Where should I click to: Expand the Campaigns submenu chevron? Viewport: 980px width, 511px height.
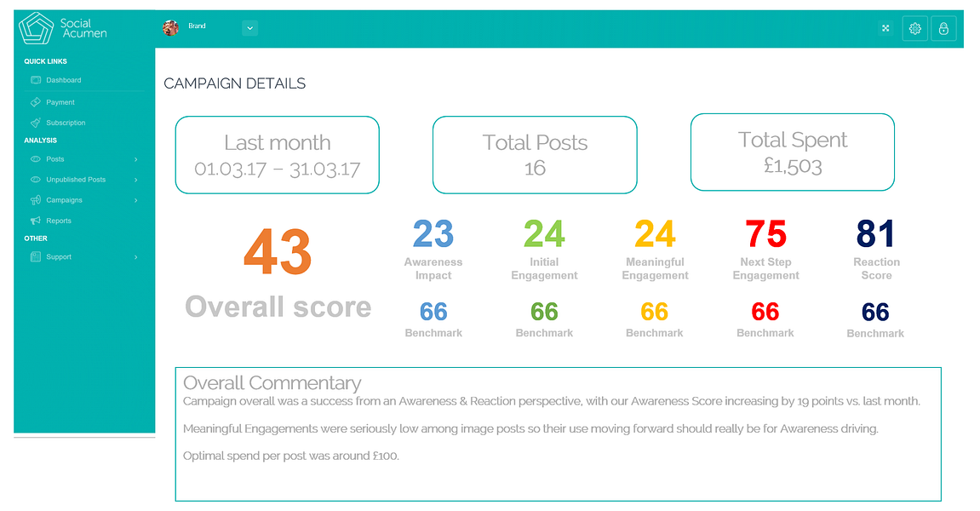tap(135, 201)
